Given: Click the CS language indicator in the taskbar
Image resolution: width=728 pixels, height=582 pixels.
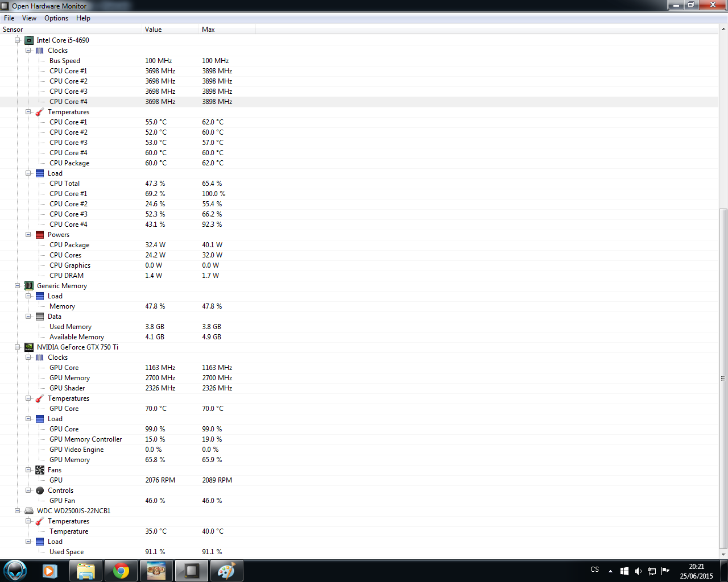Looking at the screenshot, I should pyautogui.click(x=595, y=569).
